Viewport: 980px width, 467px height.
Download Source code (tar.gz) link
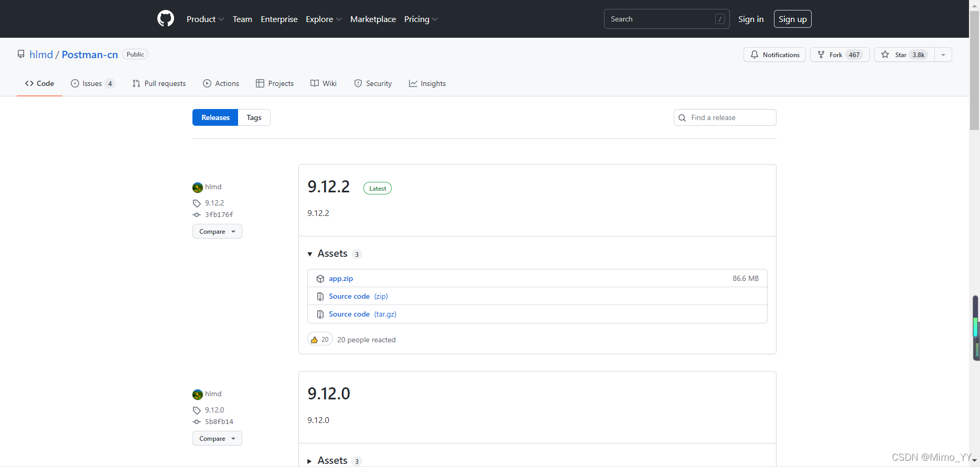click(362, 314)
